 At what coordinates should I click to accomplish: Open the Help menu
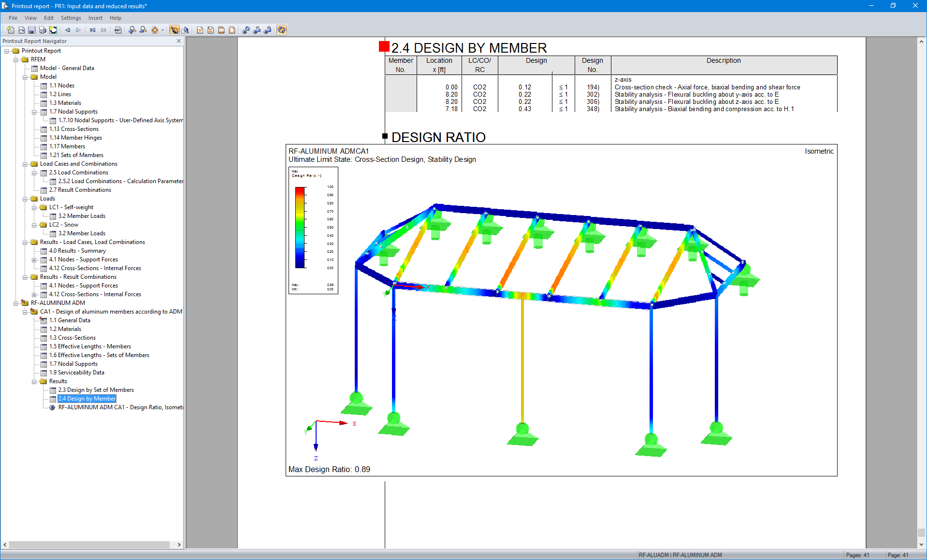coord(116,18)
